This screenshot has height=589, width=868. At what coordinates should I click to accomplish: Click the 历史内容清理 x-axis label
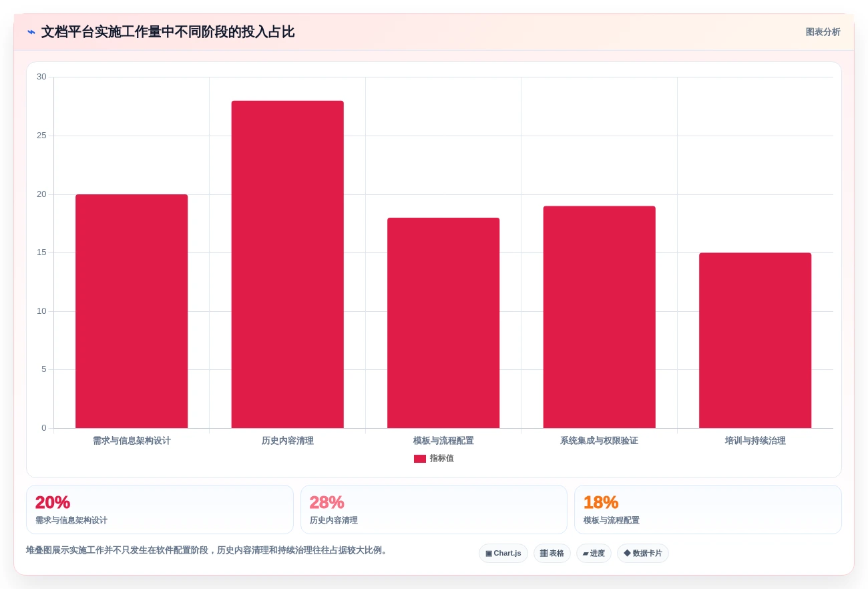(x=288, y=441)
